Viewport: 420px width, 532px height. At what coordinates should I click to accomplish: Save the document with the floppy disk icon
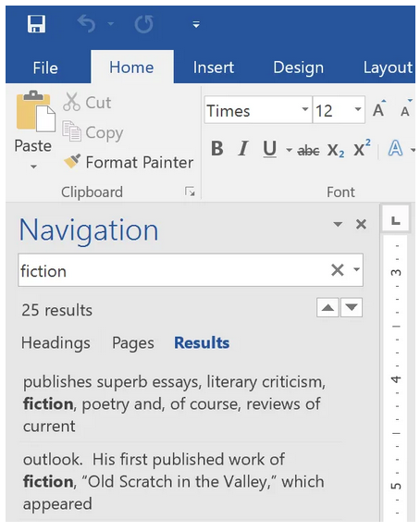(x=36, y=24)
